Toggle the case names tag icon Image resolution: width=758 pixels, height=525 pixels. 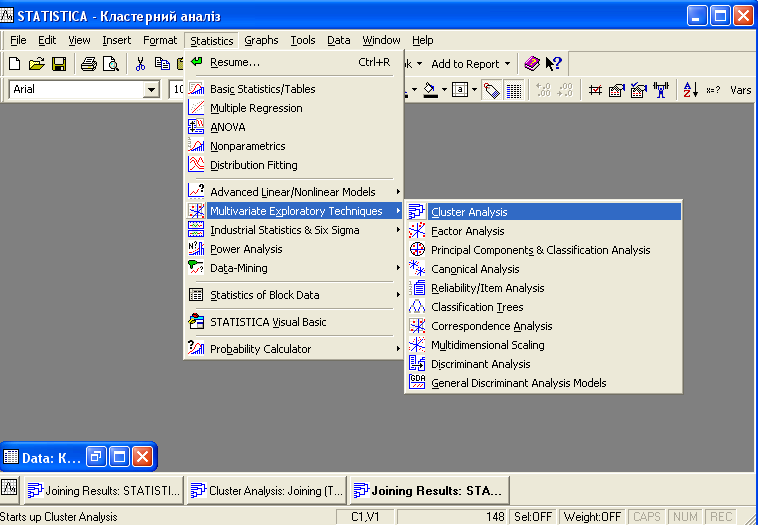click(491, 90)
